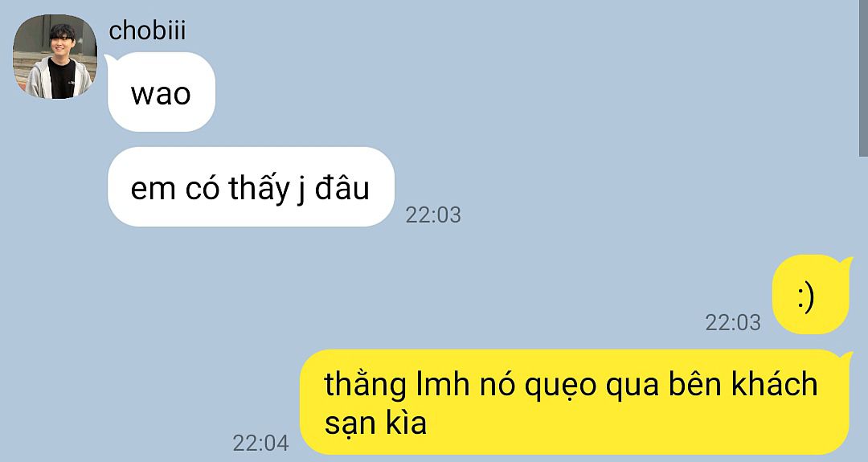Click the username chobiii
Image resolution: width=868 pixels, height=462 pixels.
pyautogui.click(x=147, y=31)
